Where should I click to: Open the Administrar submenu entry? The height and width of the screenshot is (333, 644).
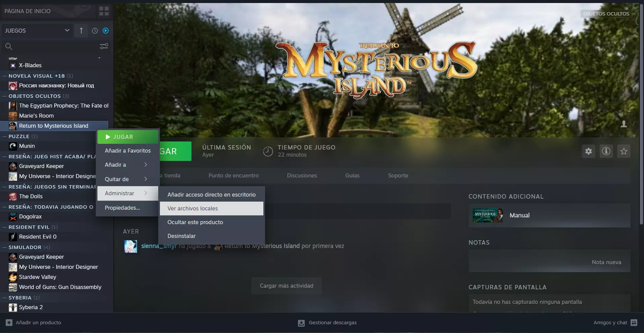[128, 193]
